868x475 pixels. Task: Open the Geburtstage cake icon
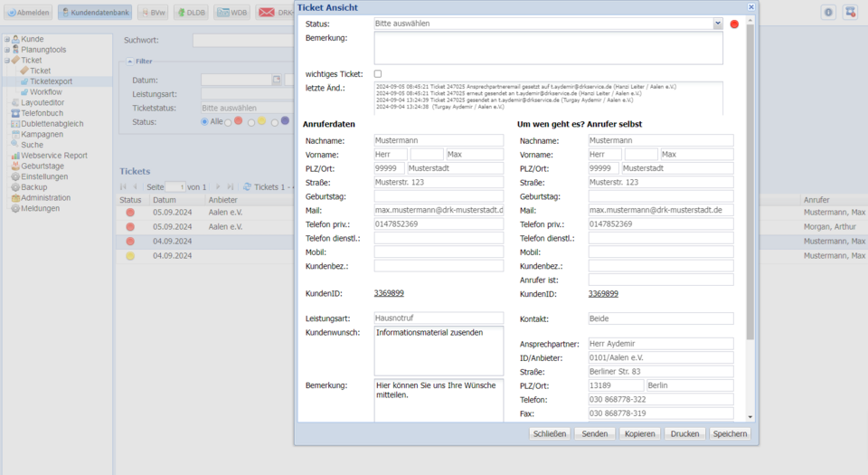[x=15, y=166]
